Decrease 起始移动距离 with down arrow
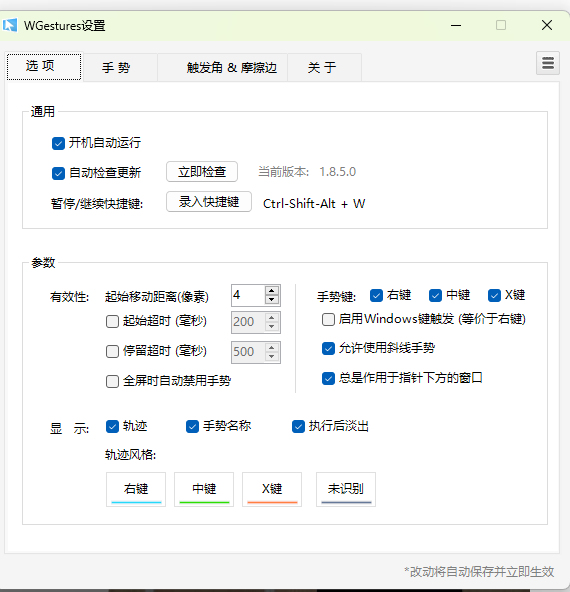The image size is (570, 592). [x=272, y=300]
